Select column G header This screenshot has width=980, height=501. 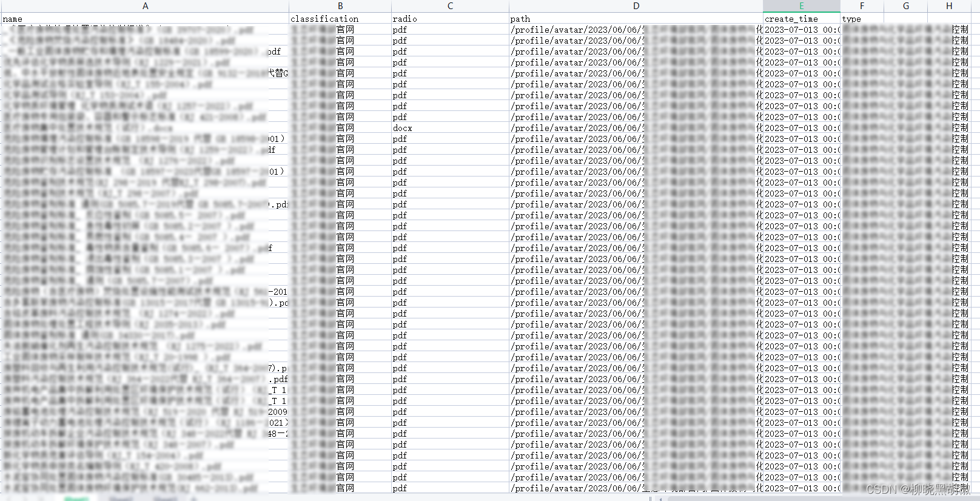[905, 5]
